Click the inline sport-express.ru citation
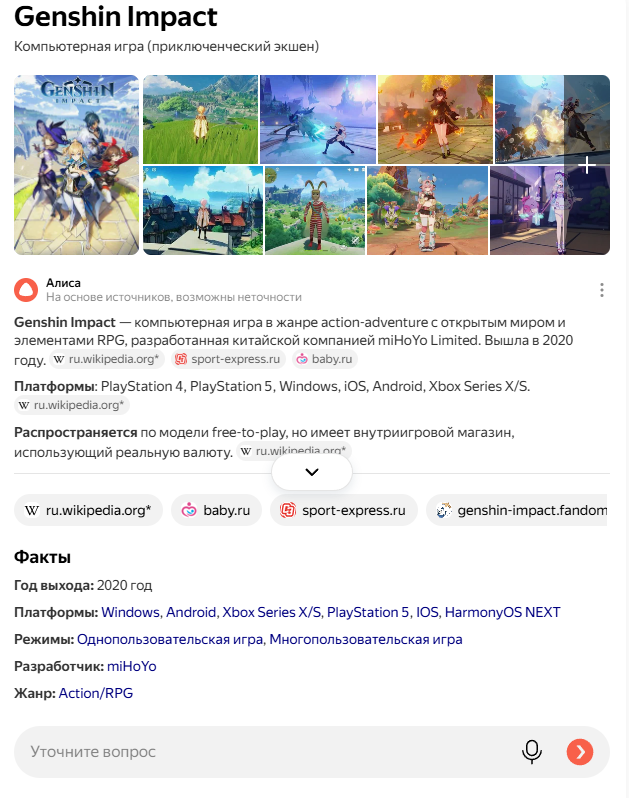Screen dimensions: 629x798 228,359
